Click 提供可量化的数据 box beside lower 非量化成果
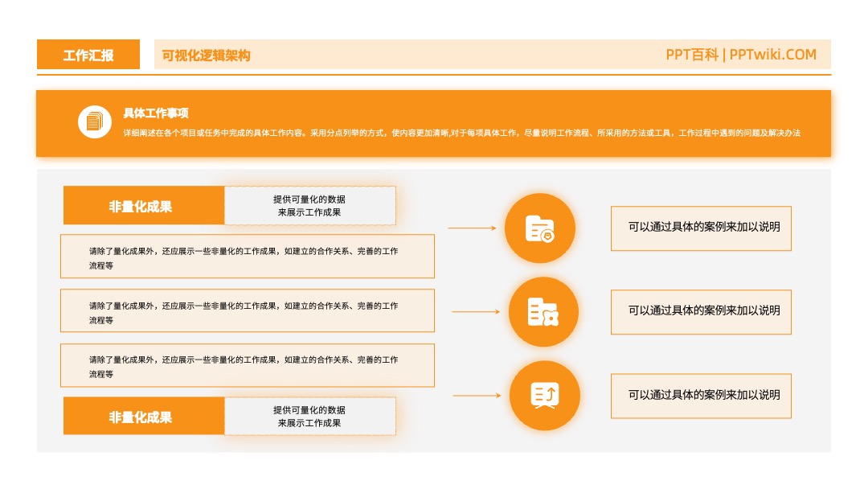The width and height of the screenshot is (868, 489). tap(310, 416)
